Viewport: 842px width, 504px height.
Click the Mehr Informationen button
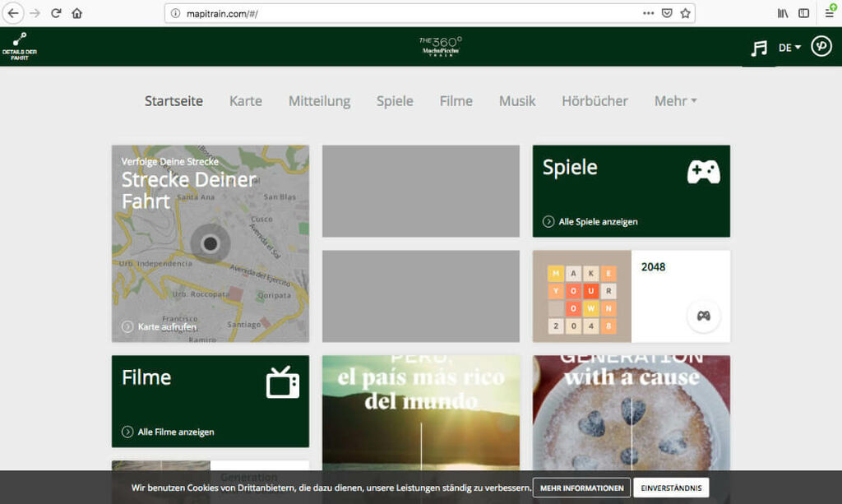pyautogui.click(x=581, y=488)
